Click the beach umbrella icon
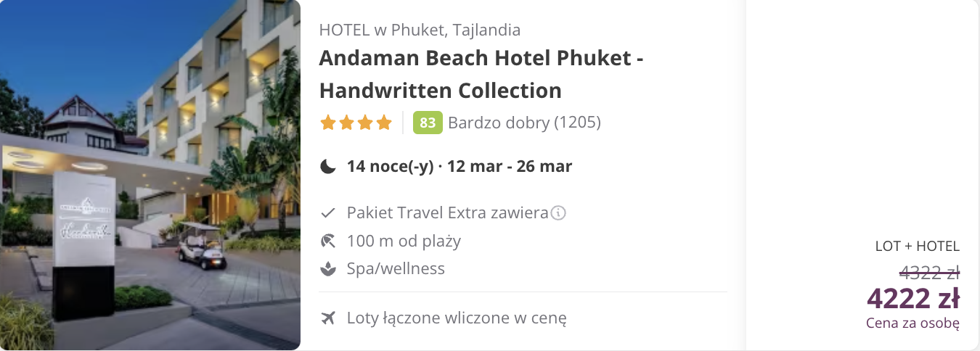The width and height of the screenshot is (980, 351). 328,241
